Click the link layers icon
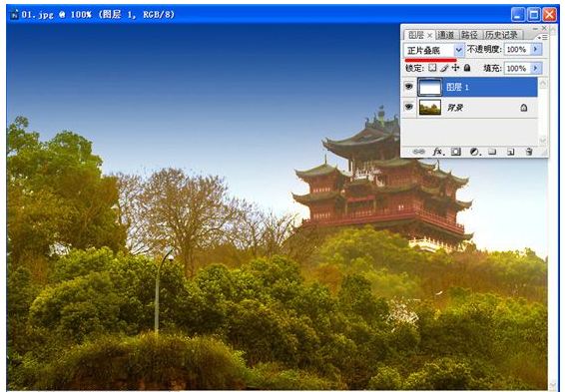 pos(418,152)
